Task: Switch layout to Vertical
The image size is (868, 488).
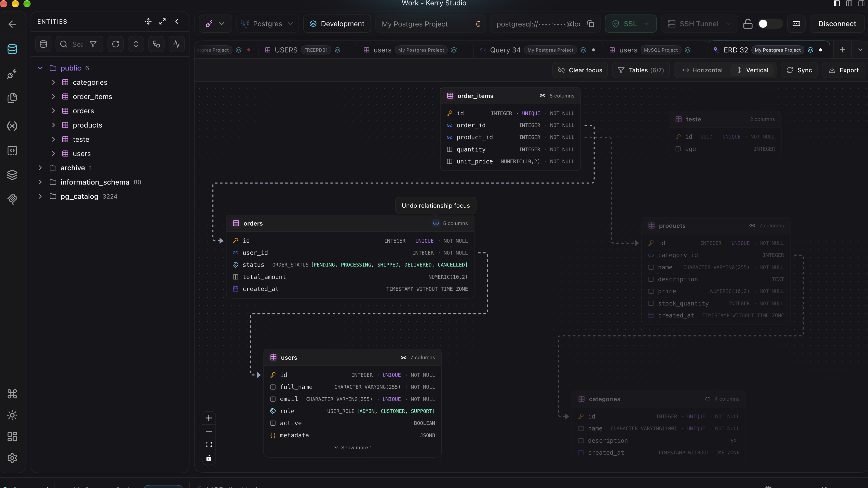Action: (752, 70)
